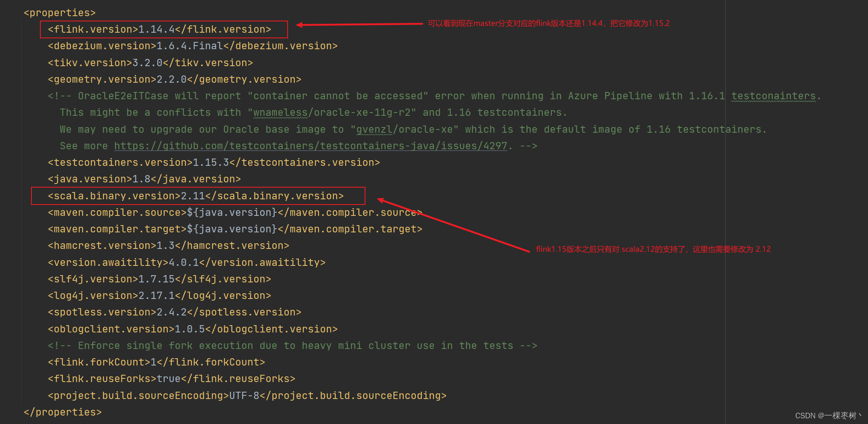Click the project.build.sourceEncoding UTF-8 line
Screen dimensions: 868x424
247,396
